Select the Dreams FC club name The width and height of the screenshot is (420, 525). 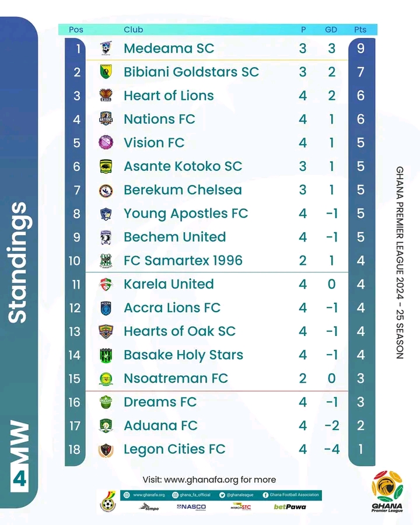click(x=160, y=402)
